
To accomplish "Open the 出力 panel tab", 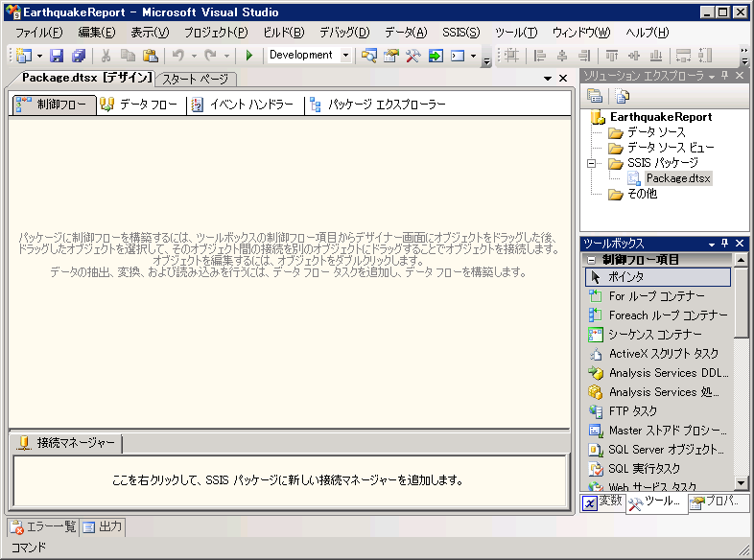I will click(x=103, y=527).
